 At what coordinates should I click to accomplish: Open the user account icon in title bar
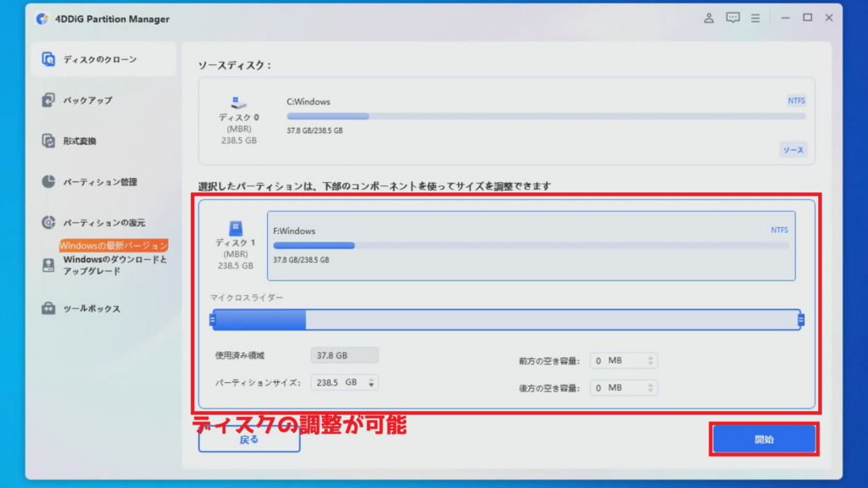[x=709, y=18]
